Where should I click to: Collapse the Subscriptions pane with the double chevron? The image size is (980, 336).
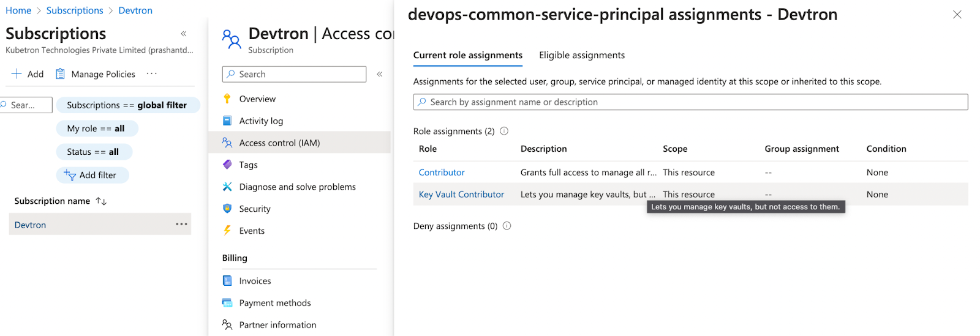pos(184,34)
